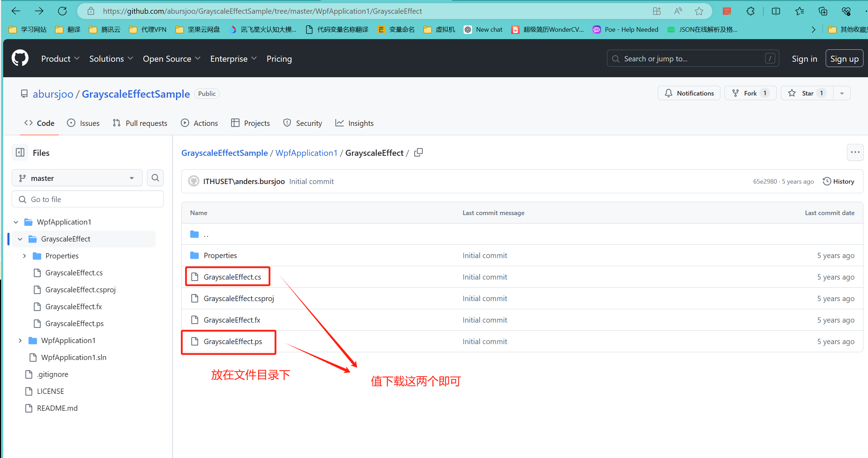
Task: Open the Star lists dropdown arrow
Action: pos(842,93)
